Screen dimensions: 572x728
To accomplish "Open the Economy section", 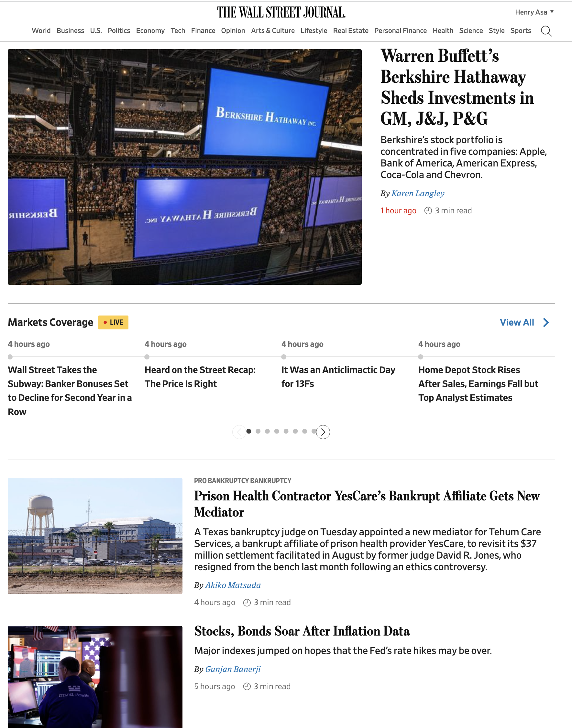I will coord(150,30).
